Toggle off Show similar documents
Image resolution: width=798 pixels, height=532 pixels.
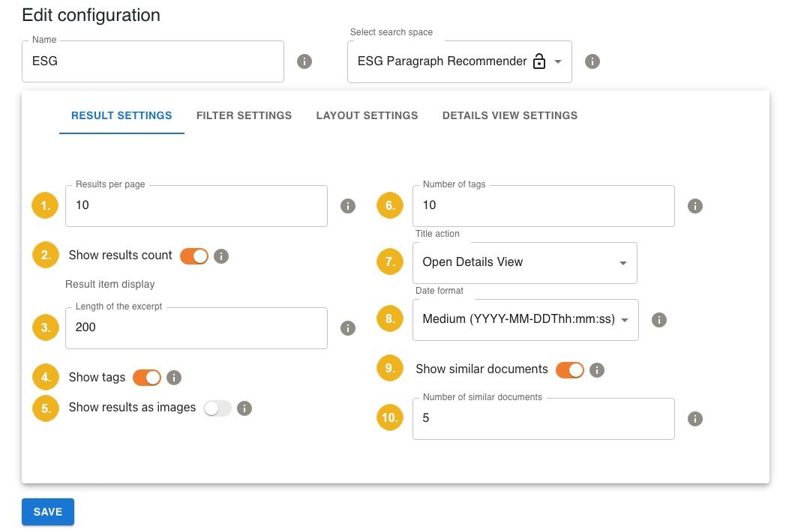point(570,370)
